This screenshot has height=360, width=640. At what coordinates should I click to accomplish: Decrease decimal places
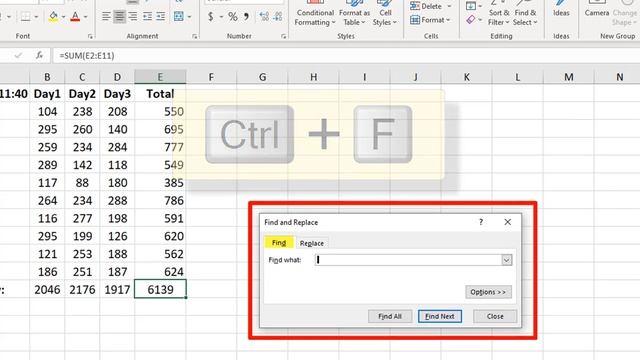click(278, 17)
